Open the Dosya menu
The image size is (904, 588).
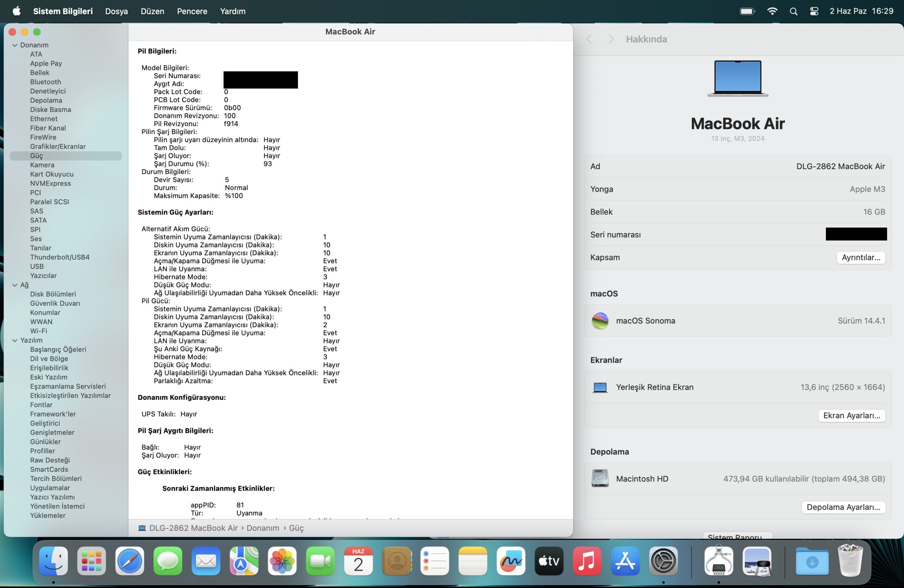pyautogui.click(x=116, y=11)
